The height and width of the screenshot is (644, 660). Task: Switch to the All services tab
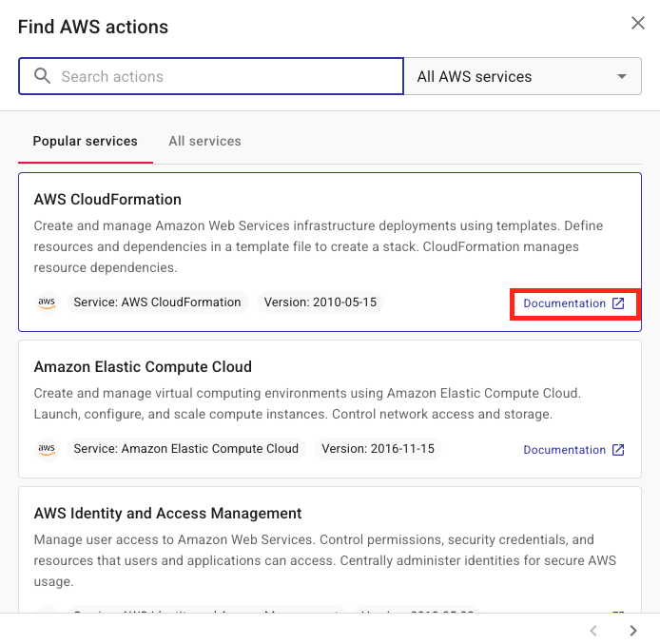click(x=204, y=141)
